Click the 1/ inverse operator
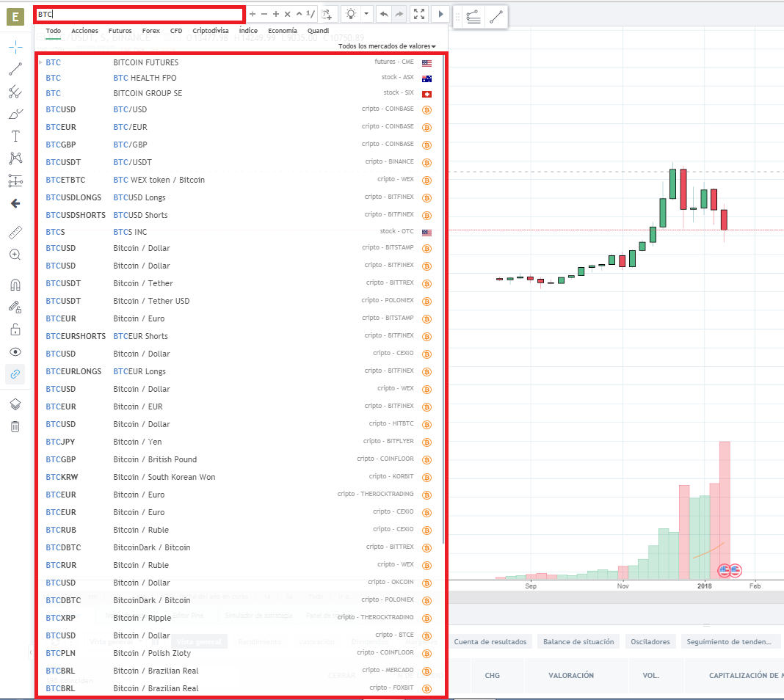Image resolution: width=784 pixels, height=700 pixels. [x=311, y=14]
